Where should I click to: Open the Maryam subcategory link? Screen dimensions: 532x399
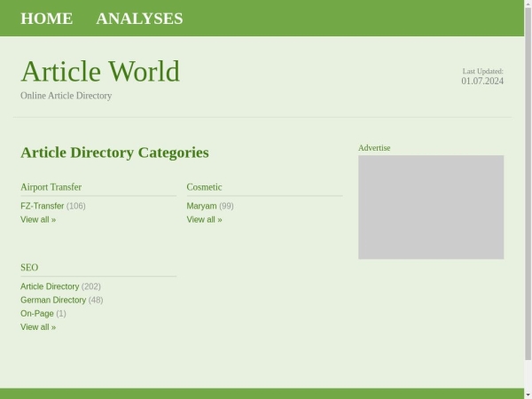201,207
